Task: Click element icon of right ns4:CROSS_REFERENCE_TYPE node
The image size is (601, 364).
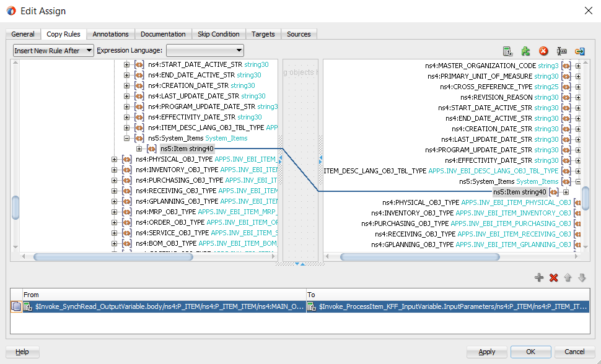Action: [x=566, y=87]
